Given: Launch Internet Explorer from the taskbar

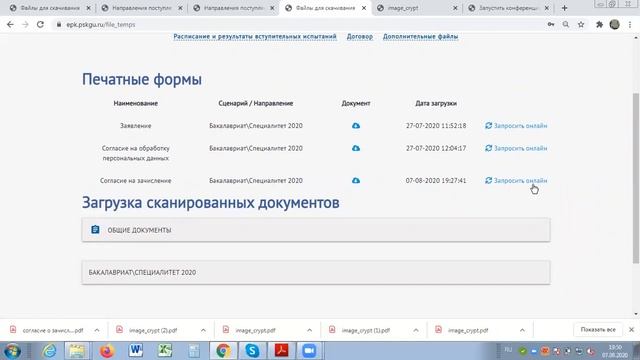Looking at the screenshot, I should coord(50,351).
